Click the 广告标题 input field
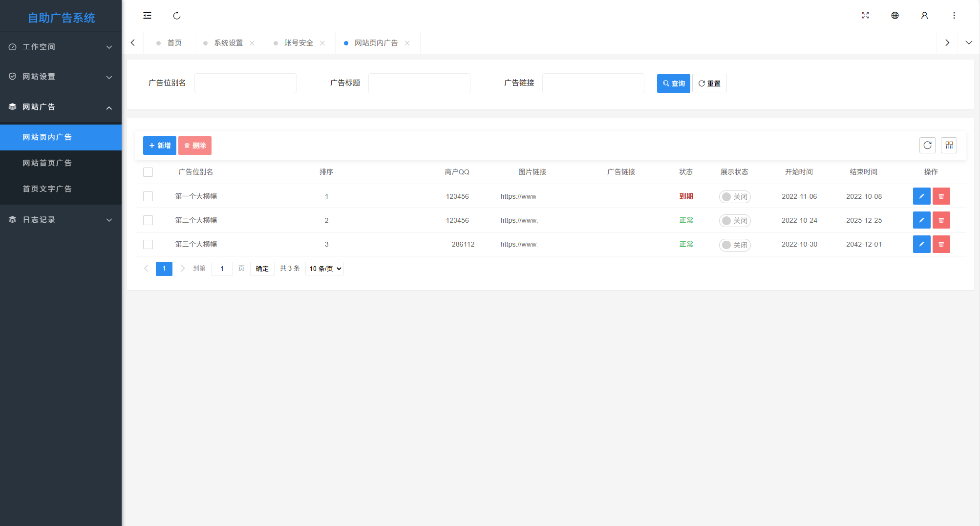The width and height of the screenshot is (980, 526). coord(419,84)
